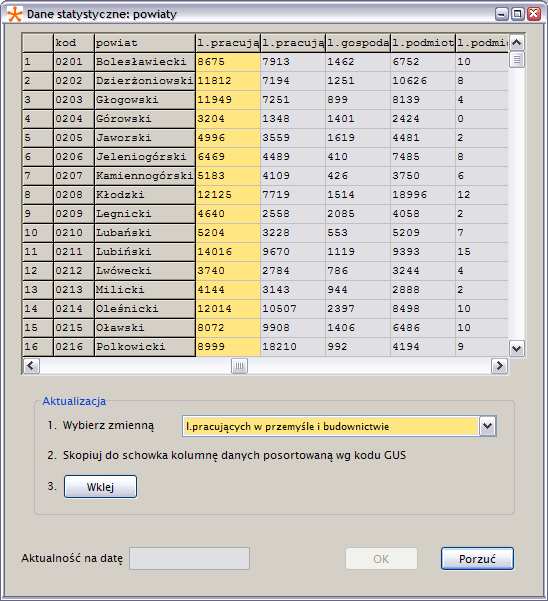Screen dimensions: 548x601
Task: Click the kod column header
Action: coord(74,43)
